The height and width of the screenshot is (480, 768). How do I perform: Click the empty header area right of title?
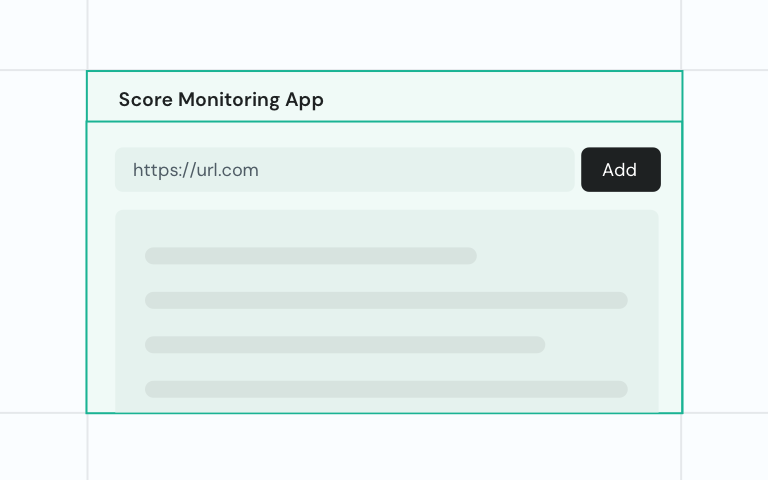coord(500,100)
